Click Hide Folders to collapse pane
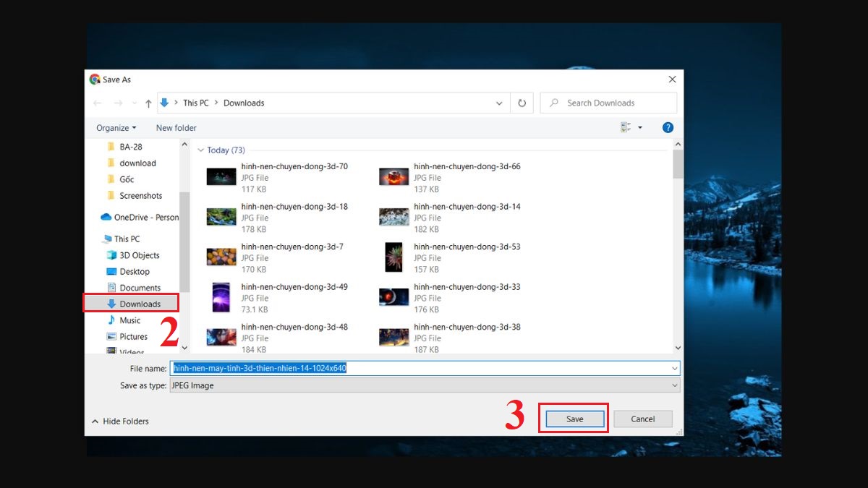This screenshot has height=488, width=868. coord(120,421)
